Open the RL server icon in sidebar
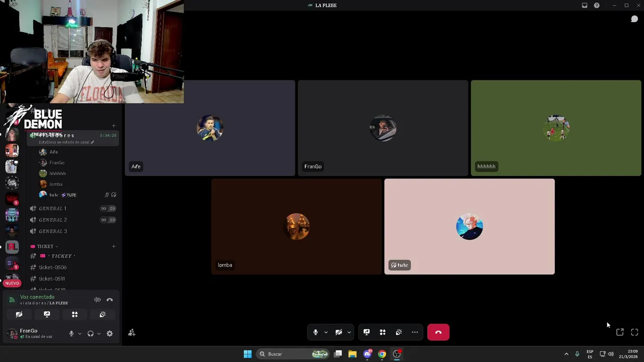This screenshot has width=644, height=362. 12,247
